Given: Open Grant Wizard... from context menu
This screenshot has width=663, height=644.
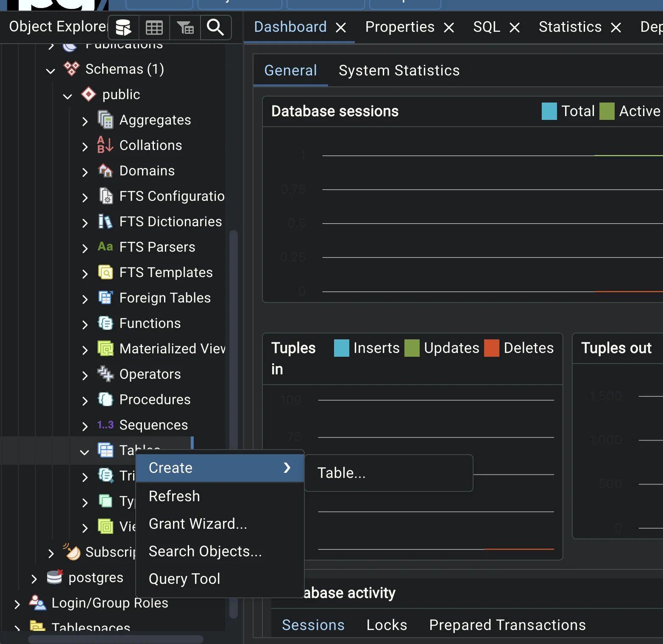Looking at the screenshot, I should pos(220,524).
